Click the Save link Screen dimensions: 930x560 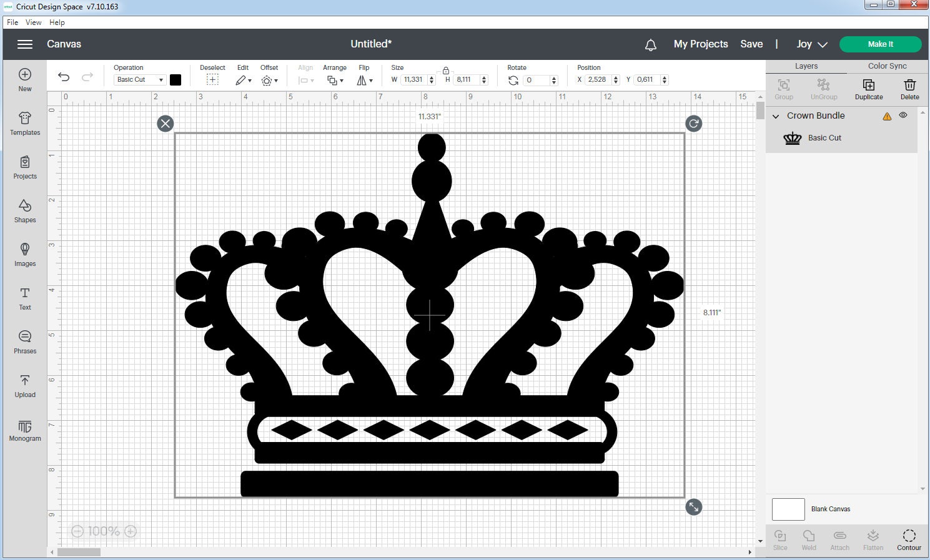point(751,44)
